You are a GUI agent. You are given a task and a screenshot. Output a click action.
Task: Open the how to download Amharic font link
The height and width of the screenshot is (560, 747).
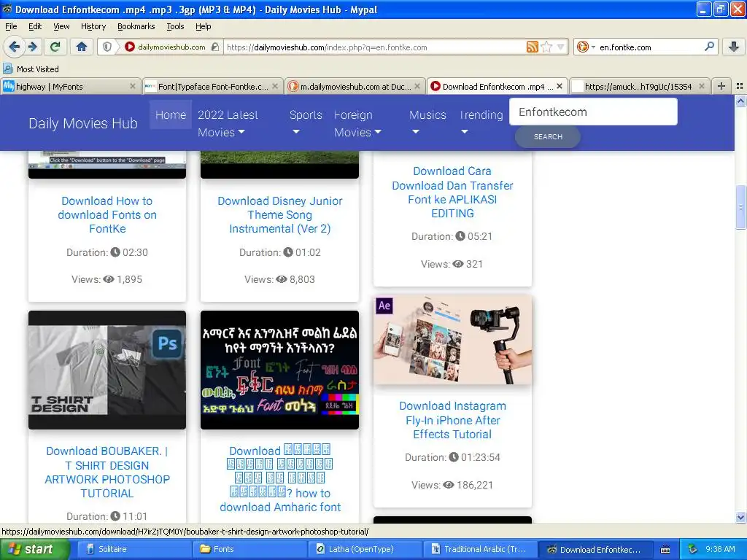(279, 478)
